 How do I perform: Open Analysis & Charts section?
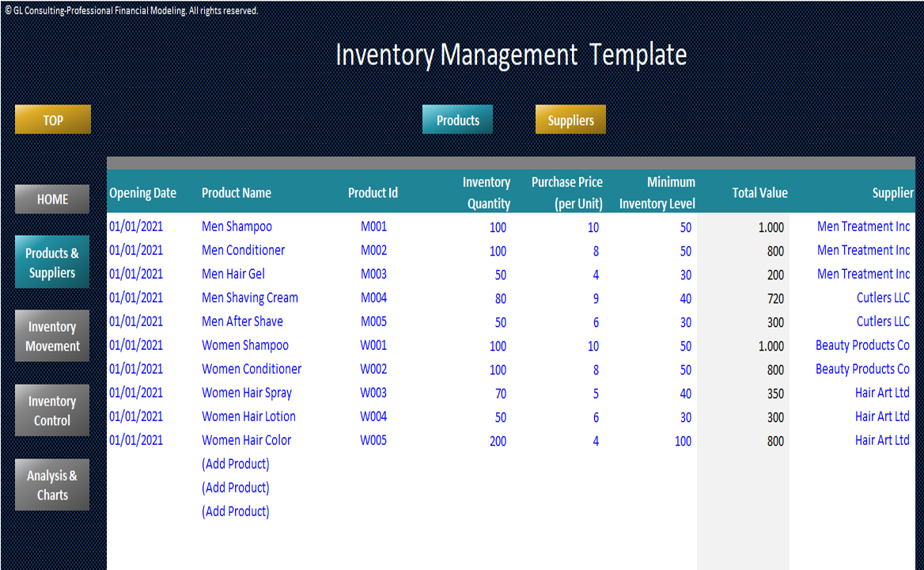tap(52, 484)
